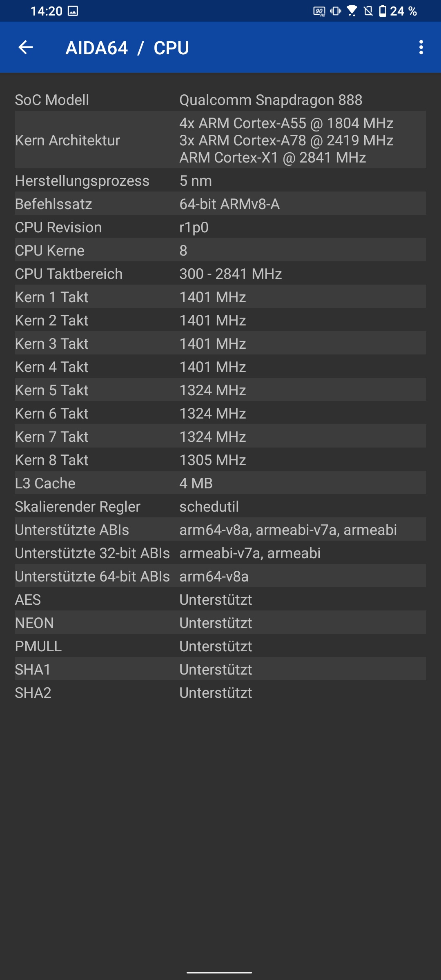Screen dimensions: 441x980
Task: Tap the no-SIM card status icon
Action: (368, 11)
